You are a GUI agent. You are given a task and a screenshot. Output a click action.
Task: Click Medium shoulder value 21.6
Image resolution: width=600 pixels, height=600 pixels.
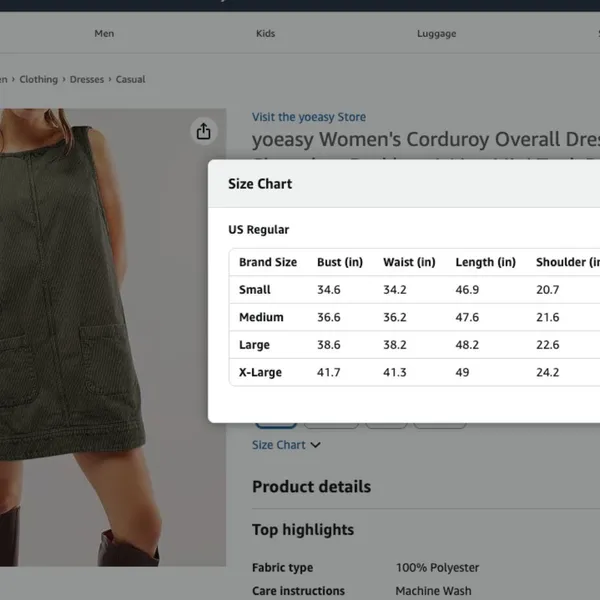[x=548, y=317]
